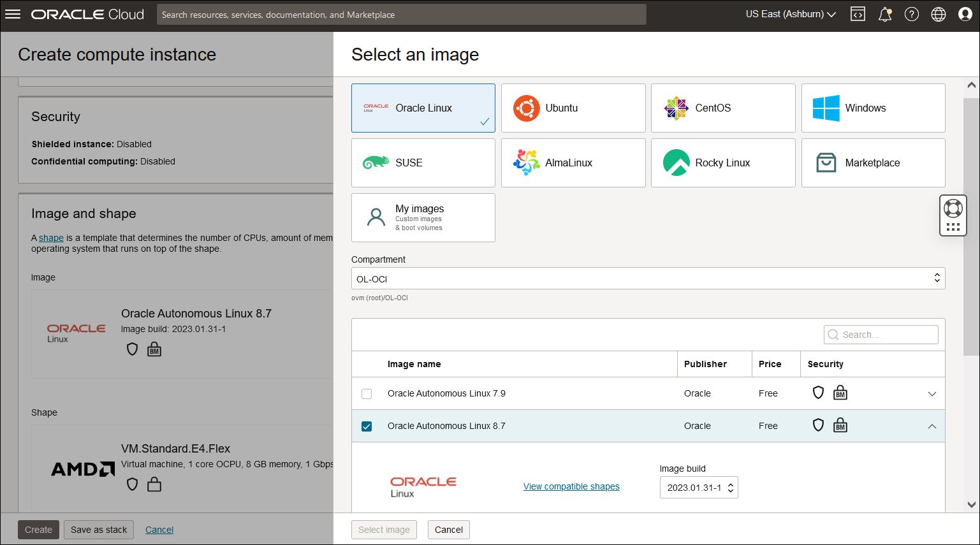
Task: Expand the Oracle Autonomous Linux 7.9 row
Action: pos(932,393)
